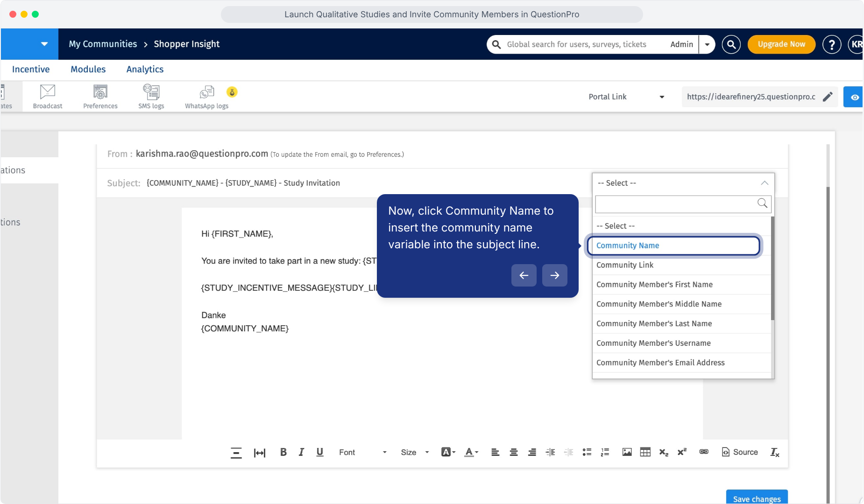Click tooltip previous arrow button
This screenshot has width=864, height=504.
[524, 275]
